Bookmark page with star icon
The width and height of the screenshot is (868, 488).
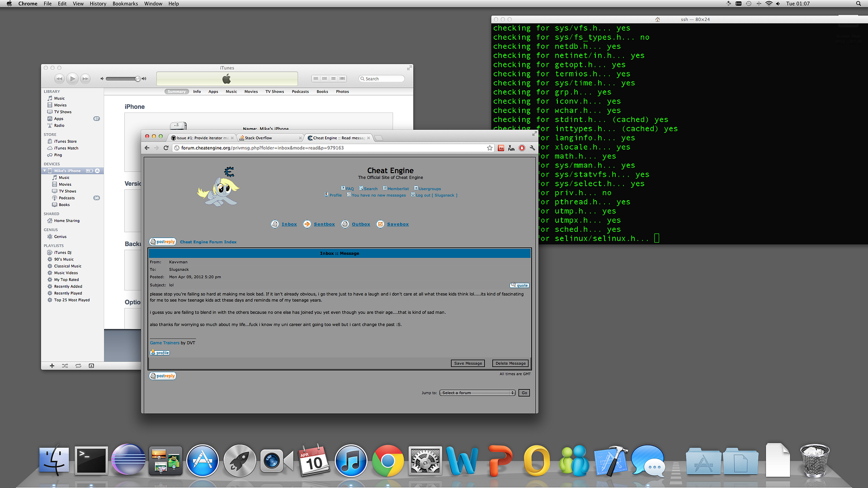490,148
